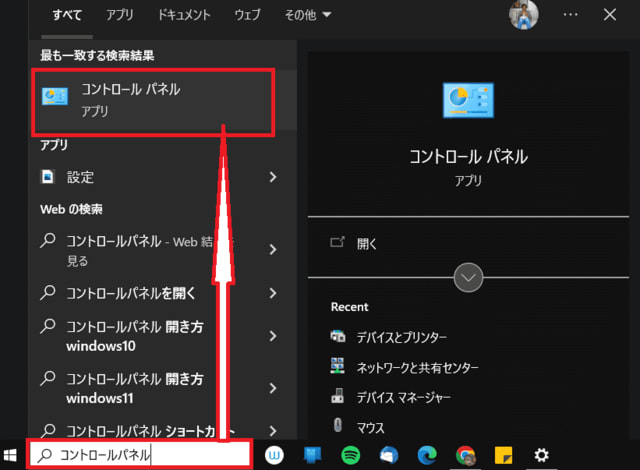Click 開く to open Control Panel

click(x=367, y=243)
